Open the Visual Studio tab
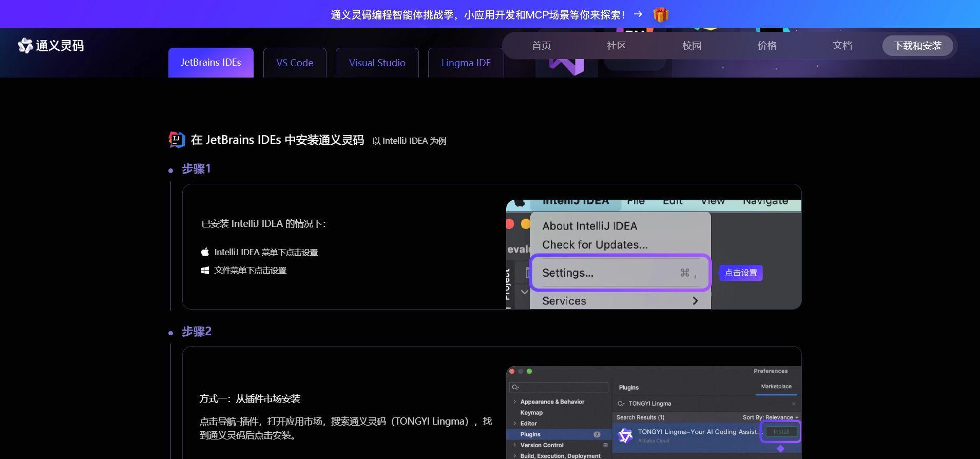The width and height of the screenshot is (980, 459). click(x=377, y=63)
